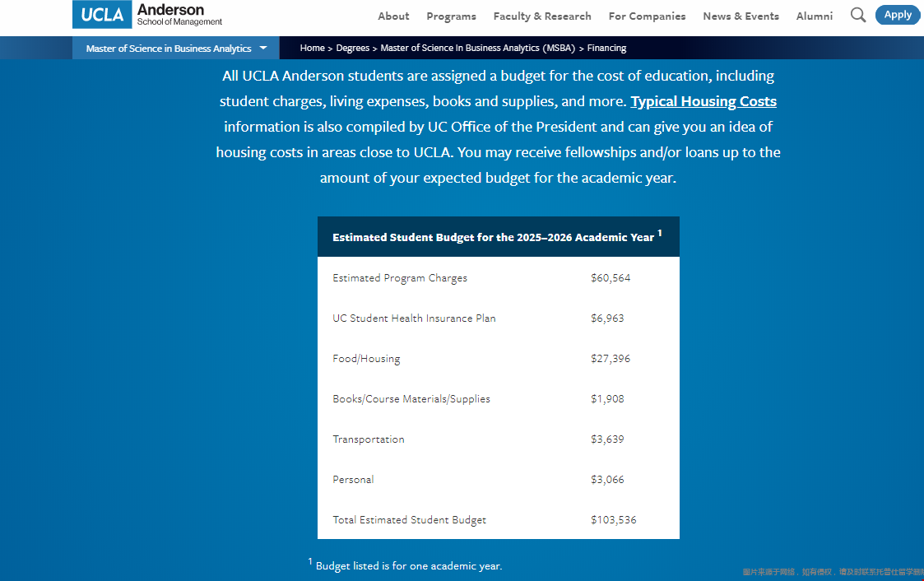Select the $1,908 value
The width and height of the screenshot is (924, 581).
pyautogui.click(x=607, y=399)
